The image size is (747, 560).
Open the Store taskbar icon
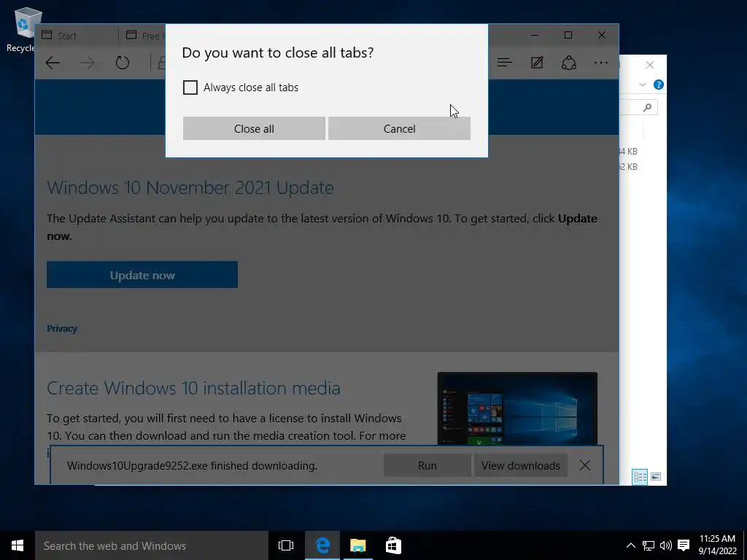[393, 545]
